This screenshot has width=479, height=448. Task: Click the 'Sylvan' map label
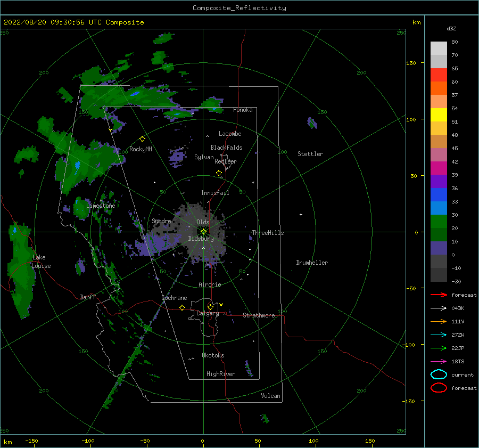click(x=204, y=157)
